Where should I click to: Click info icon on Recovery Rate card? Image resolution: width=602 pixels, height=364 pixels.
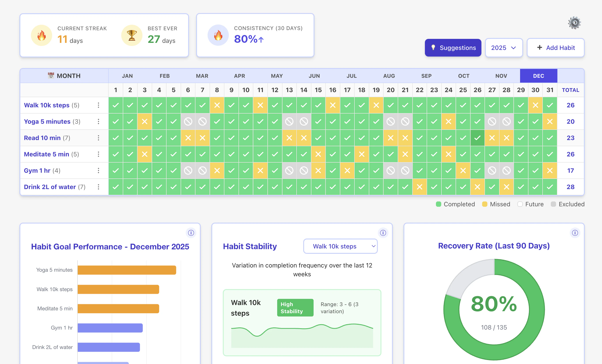(575, 233)
